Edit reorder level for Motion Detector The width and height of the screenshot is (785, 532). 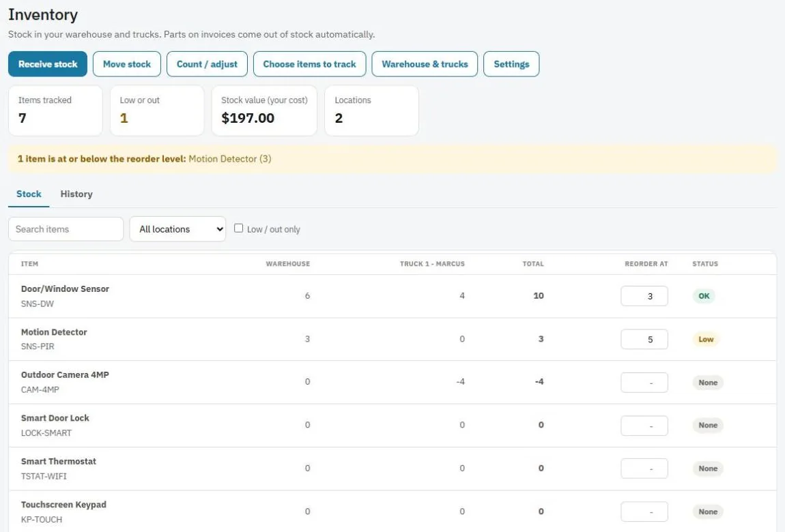644,340
